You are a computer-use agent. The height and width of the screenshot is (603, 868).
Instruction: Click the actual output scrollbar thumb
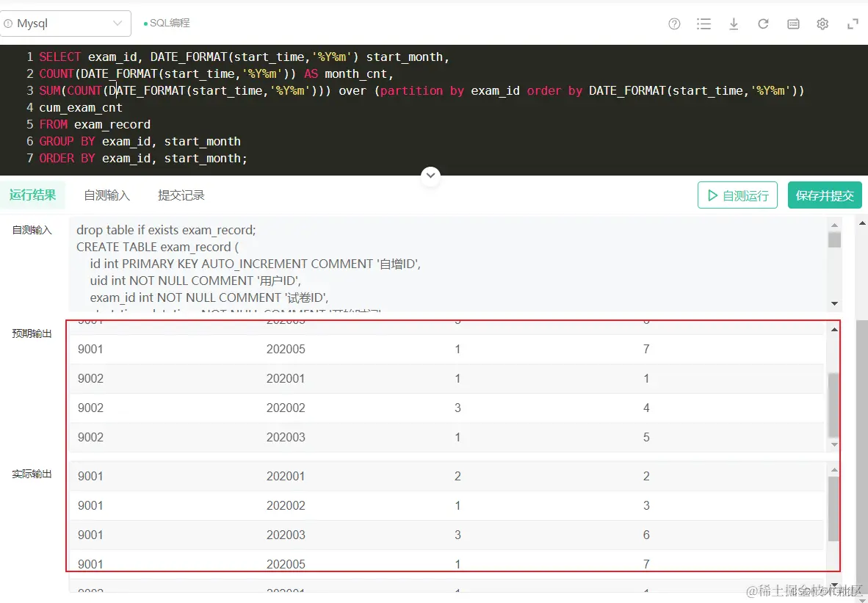pyautogui.click(x=833, y=508)
